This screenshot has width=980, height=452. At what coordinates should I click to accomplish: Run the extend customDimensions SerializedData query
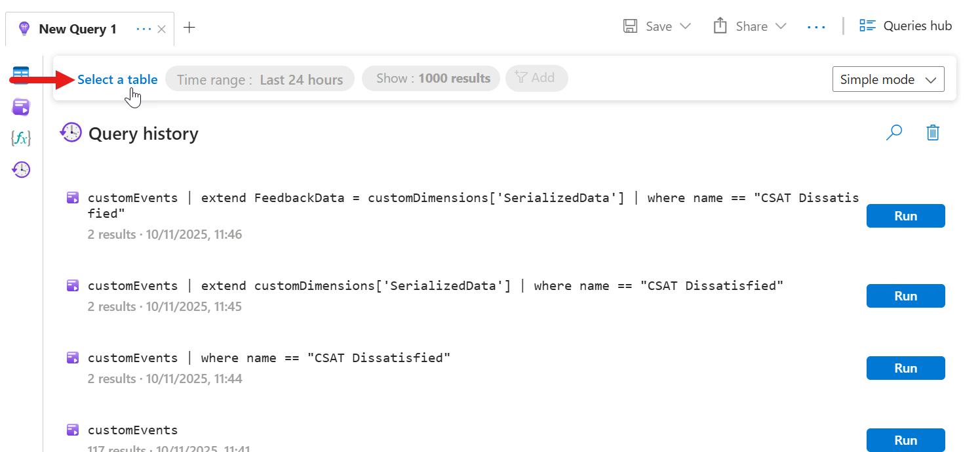905,296
